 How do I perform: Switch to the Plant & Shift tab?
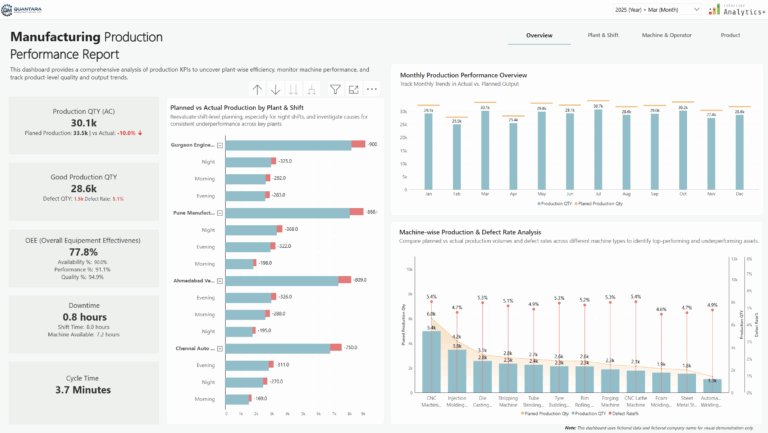coord(603,35)
